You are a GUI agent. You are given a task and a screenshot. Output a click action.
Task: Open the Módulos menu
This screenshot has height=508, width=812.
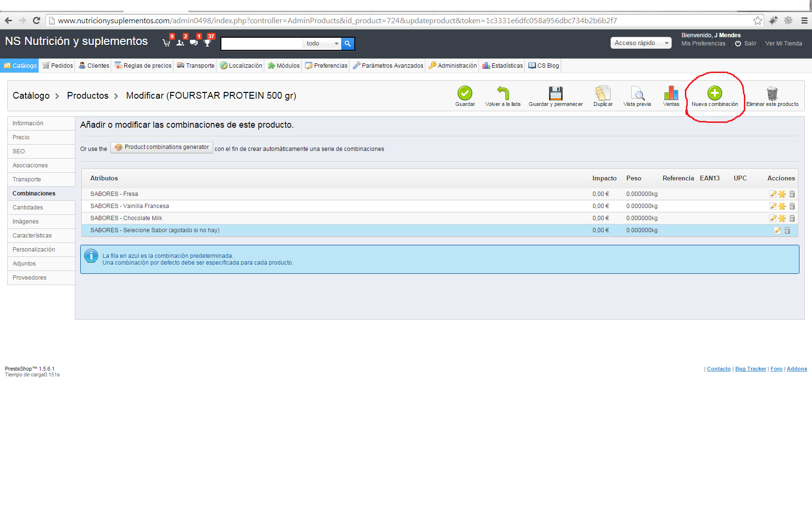coord(284,66)
